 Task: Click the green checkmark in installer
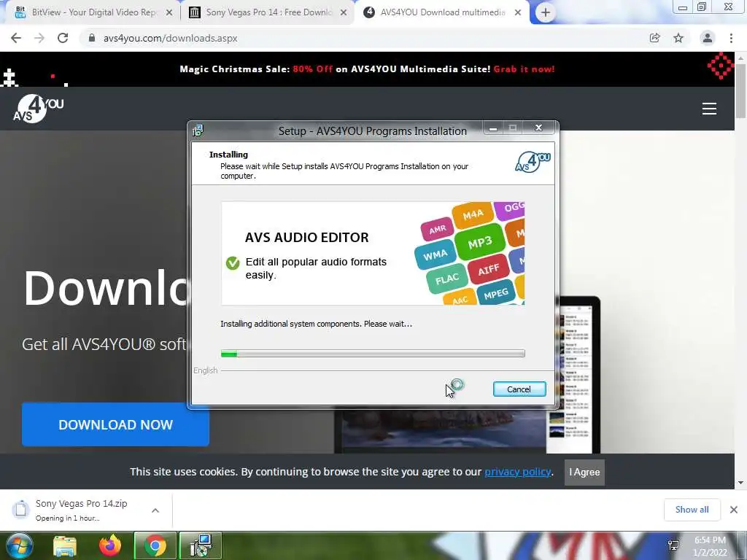point(233,262)
